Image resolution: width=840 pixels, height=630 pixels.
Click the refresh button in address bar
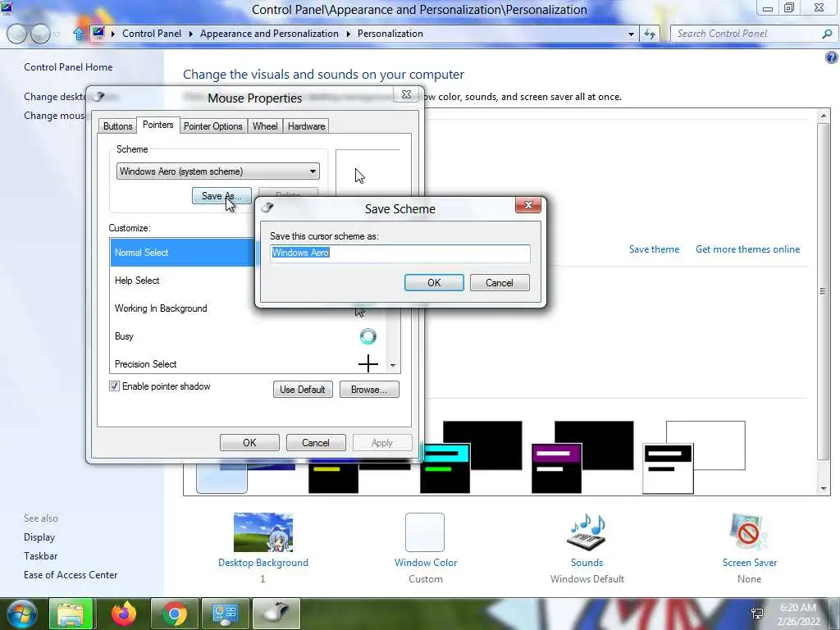point(650,34)
